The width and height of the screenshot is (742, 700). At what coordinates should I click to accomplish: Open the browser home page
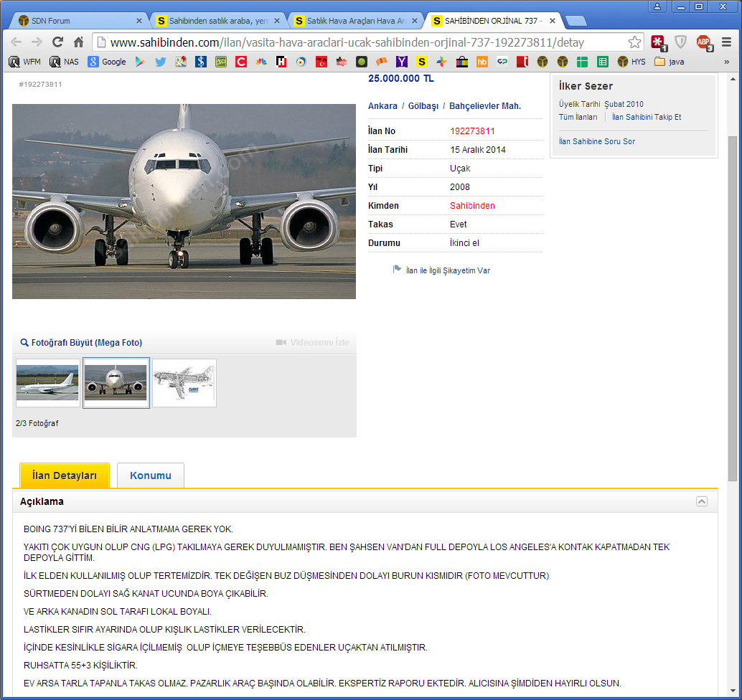click(x=78, y=42)
